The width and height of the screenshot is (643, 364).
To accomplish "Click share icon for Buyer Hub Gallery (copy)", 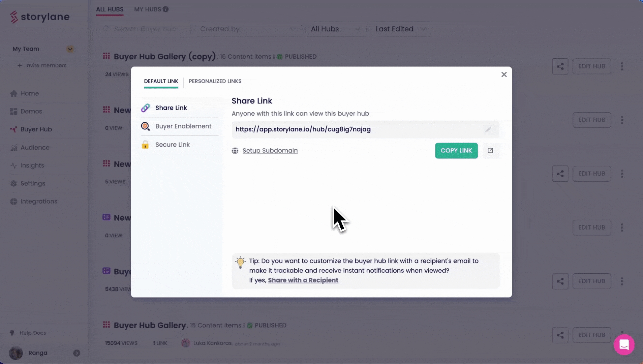I will 560,66.
